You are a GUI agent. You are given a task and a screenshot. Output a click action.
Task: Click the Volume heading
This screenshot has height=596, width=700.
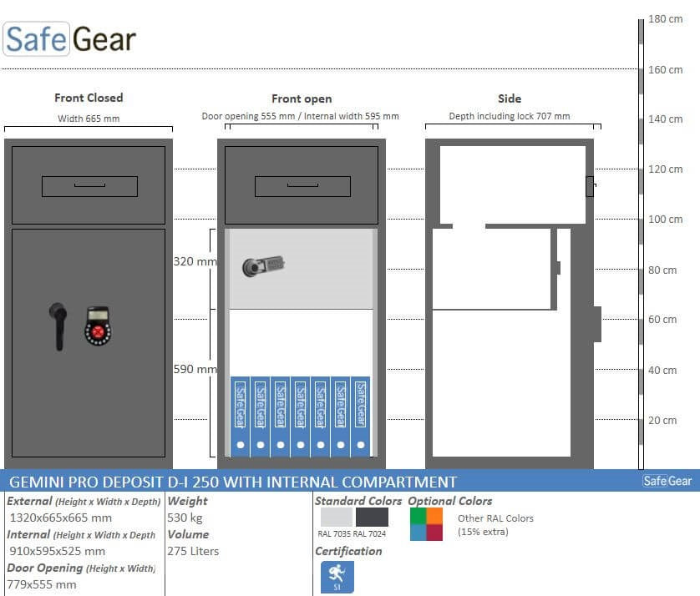pyautogui.click(x=189, y=534)
